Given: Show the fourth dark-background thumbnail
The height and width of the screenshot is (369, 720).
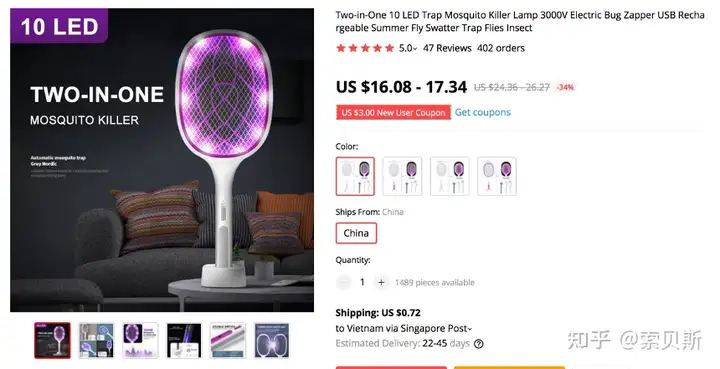Looking at the screenshot, I should click(184, 340).
